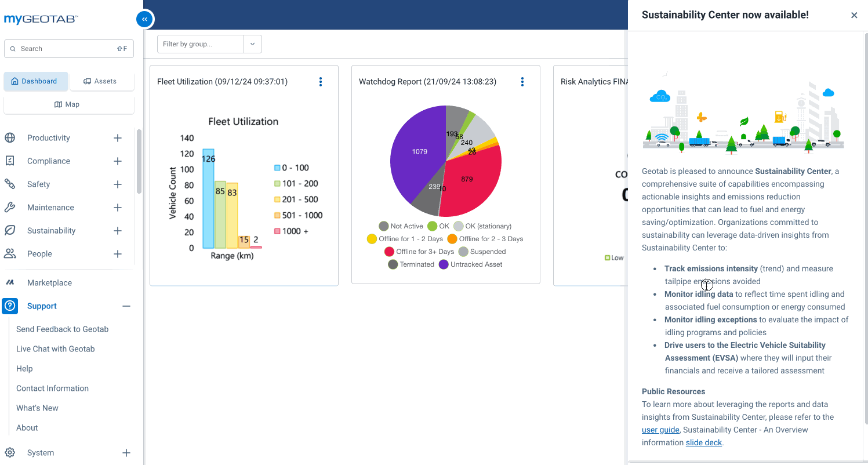Open the Filter by group dropdown arrow
868x465 pixels.
pyautogui.click(x=252, y=44)
